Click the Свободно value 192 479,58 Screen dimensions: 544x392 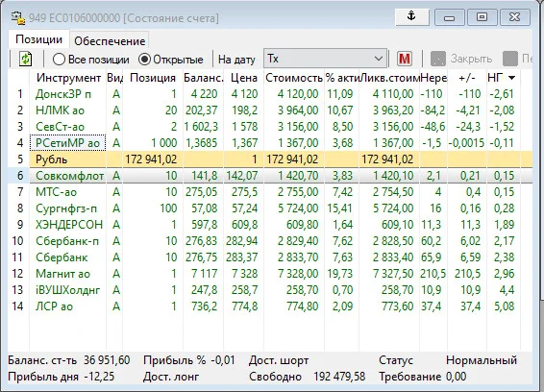[339, 377]
